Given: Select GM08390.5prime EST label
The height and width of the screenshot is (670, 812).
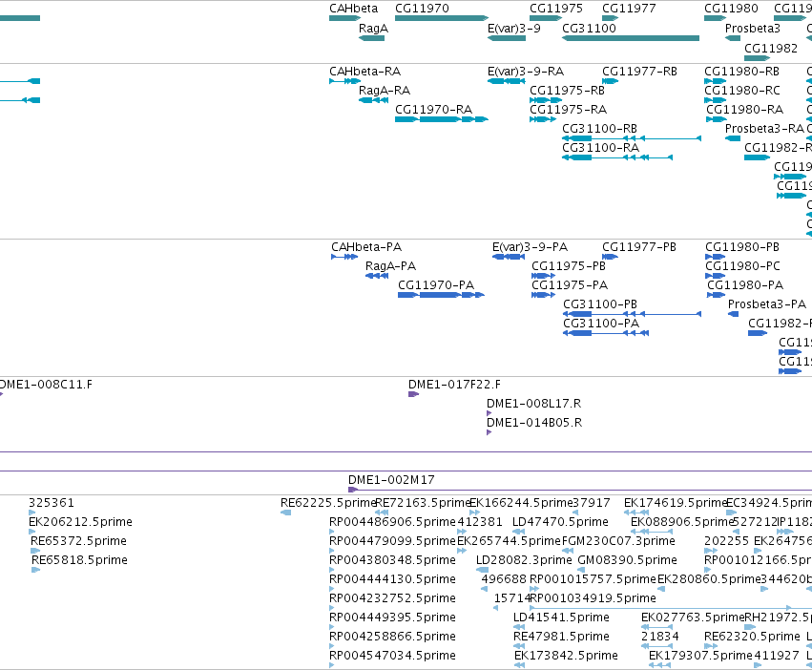Looking at the screenshot, I should (x=627, y=560).
